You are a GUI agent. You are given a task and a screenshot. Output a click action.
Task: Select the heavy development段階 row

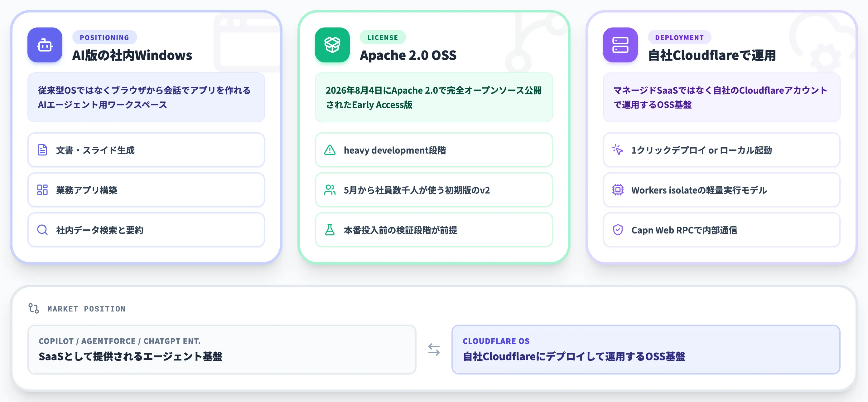[x=434, y=150]
